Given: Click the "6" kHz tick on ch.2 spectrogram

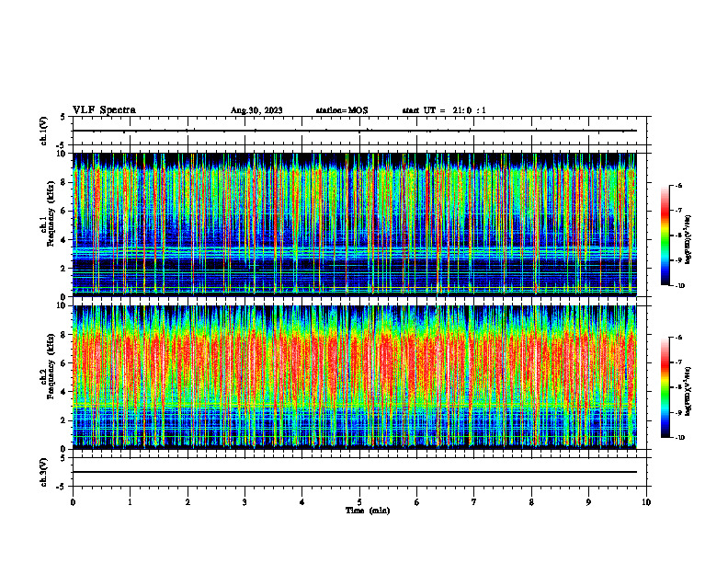Looking at the screenshot, I should tap(64, 363).
